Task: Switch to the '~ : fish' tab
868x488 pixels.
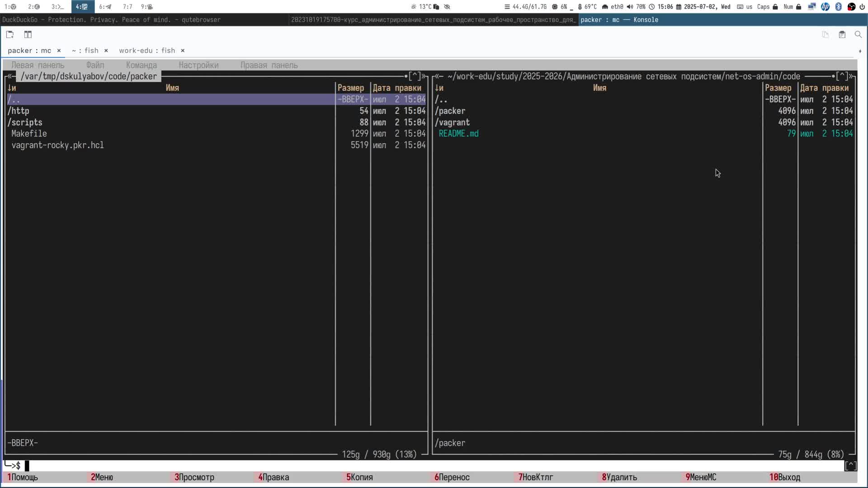Action: [85, 51]
